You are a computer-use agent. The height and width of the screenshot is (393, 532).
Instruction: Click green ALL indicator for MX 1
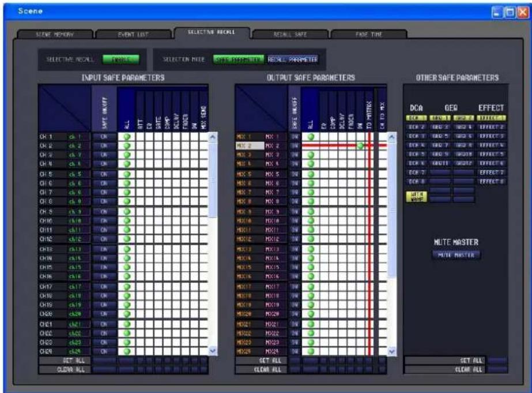click(311, 137)
